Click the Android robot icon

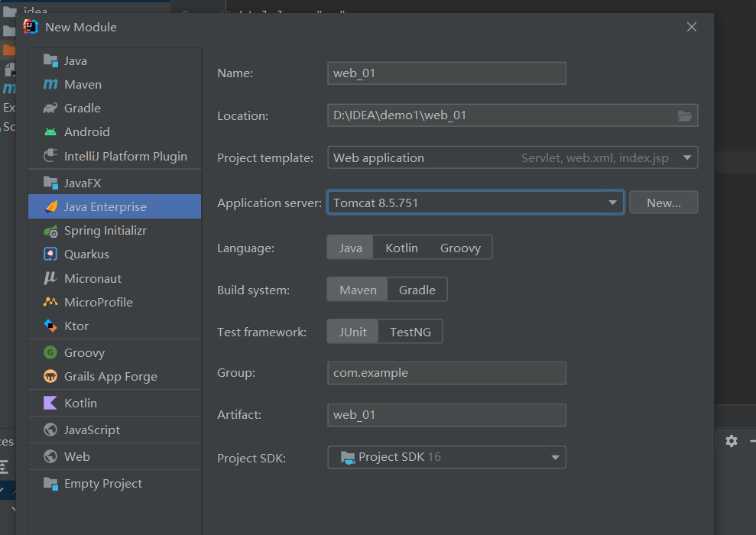(x=50, y=131)
